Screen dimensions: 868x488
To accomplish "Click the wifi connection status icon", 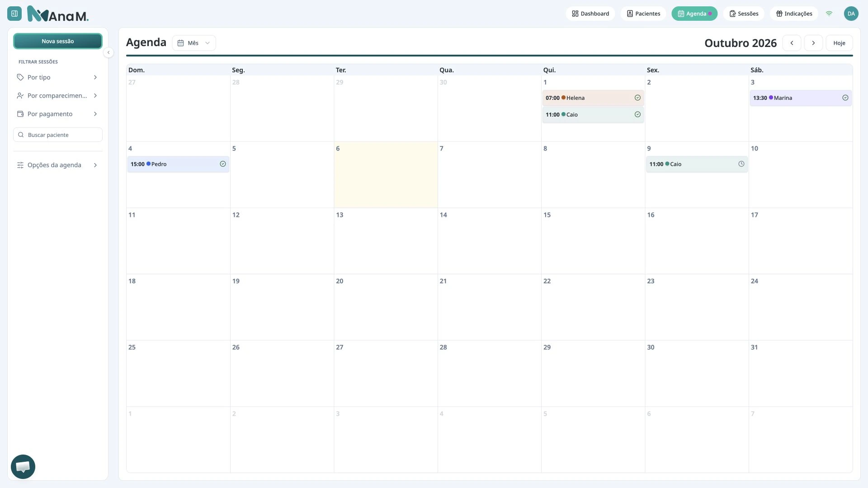I will coord(829,14).
